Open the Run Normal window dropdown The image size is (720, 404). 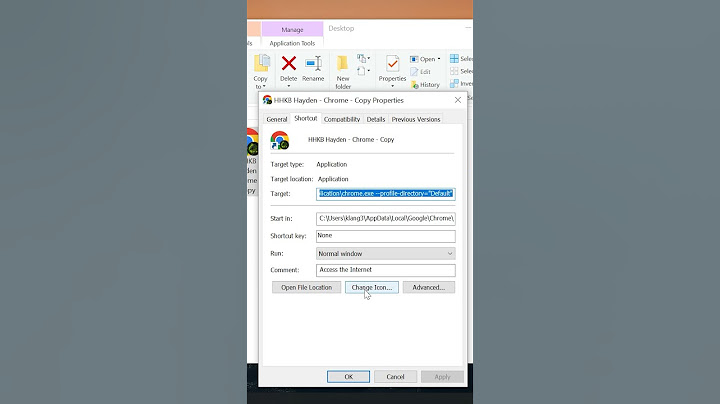[x=386, y=253]
